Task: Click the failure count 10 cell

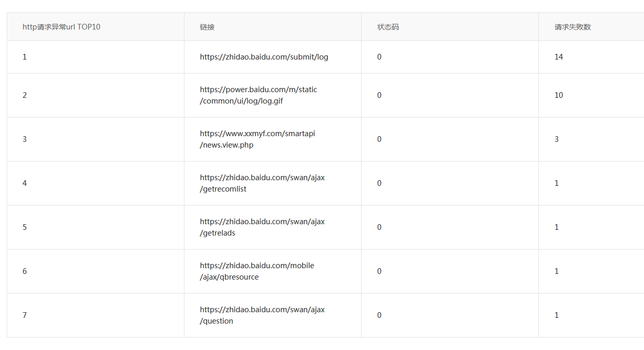Action: coord(559,95)
